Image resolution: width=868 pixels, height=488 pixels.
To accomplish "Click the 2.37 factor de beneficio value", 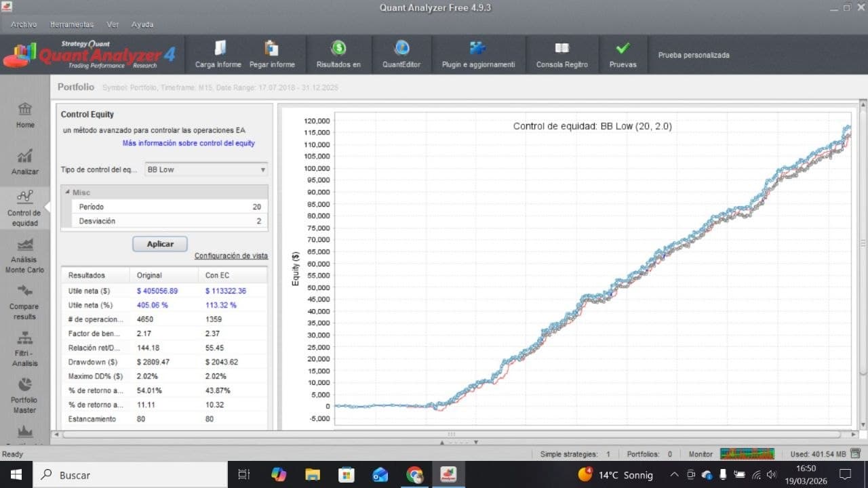I will [212, 333].
